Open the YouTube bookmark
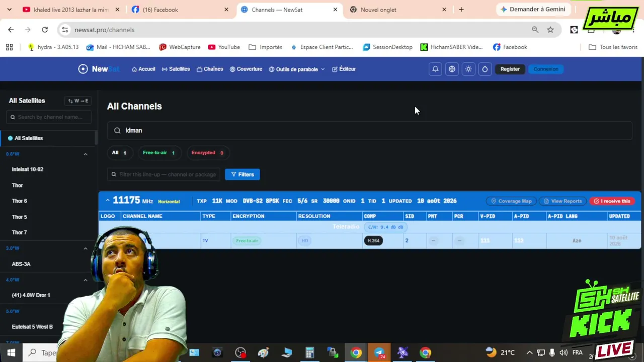The height and width of the screenshot is (362, 644). click(x=224, y=47)
